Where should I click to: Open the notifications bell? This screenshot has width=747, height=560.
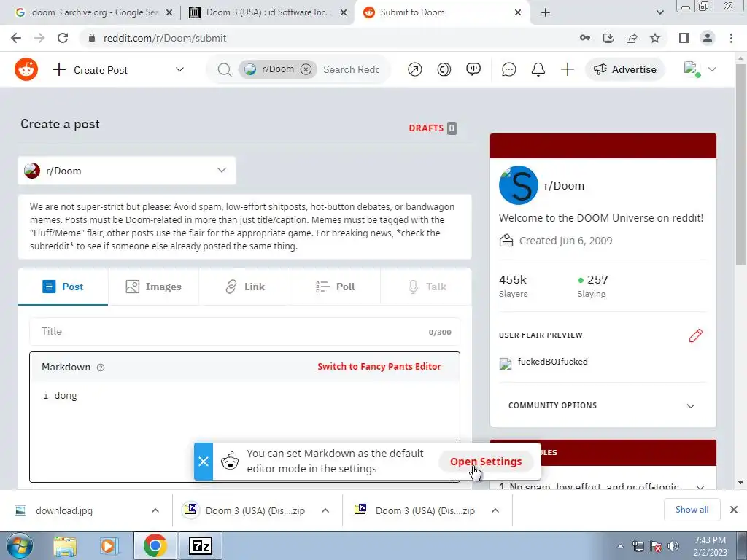(538, 69)
